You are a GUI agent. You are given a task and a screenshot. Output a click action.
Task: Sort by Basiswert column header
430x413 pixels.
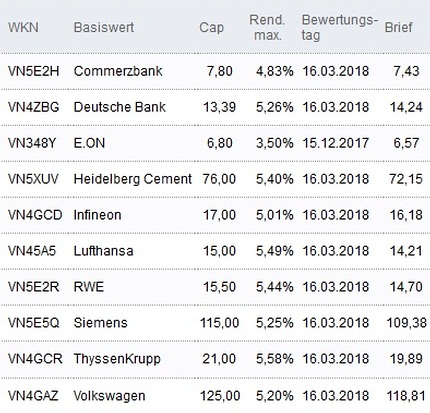104,27
